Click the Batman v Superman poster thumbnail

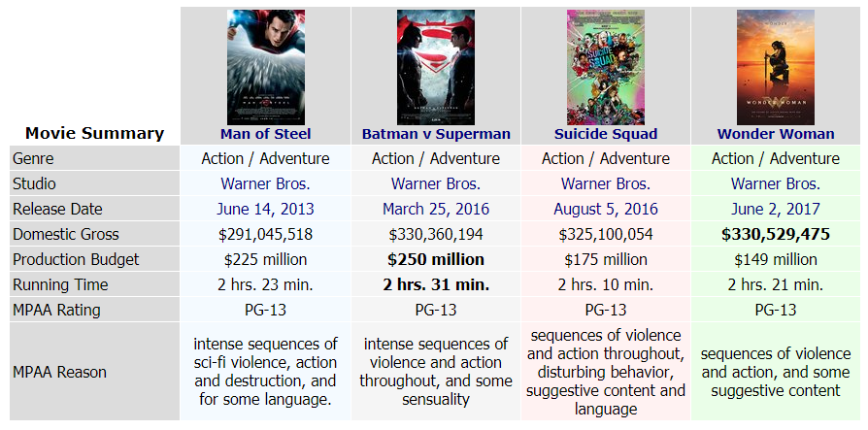(x=436, y=67)
